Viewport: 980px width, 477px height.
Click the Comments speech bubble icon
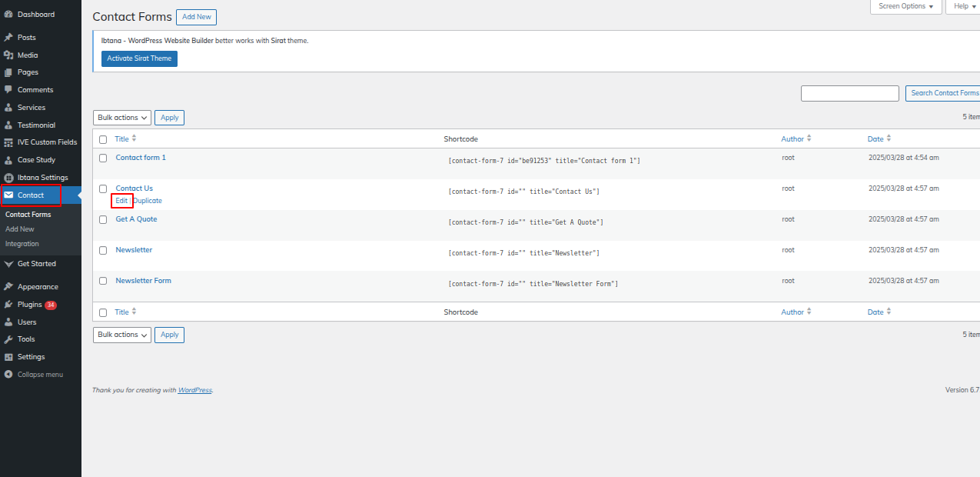[8, 90]
